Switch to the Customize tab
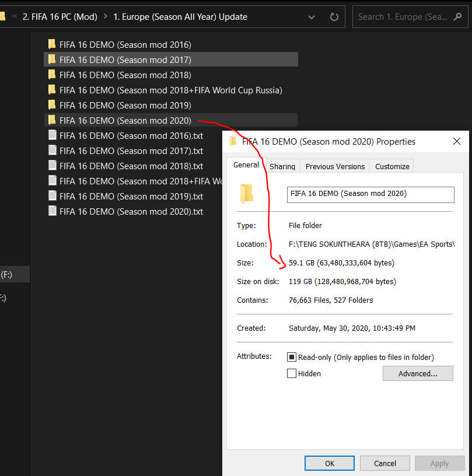The image size is (472, 476). [392, 166]
